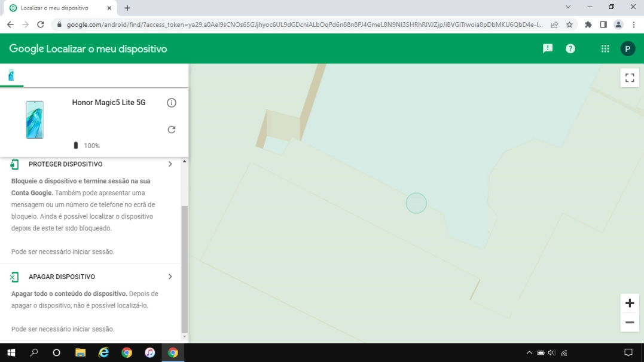Screen dimensions: 644x362
Task: Open the Google apps launcher grid
Action: (x=605, y=48)
